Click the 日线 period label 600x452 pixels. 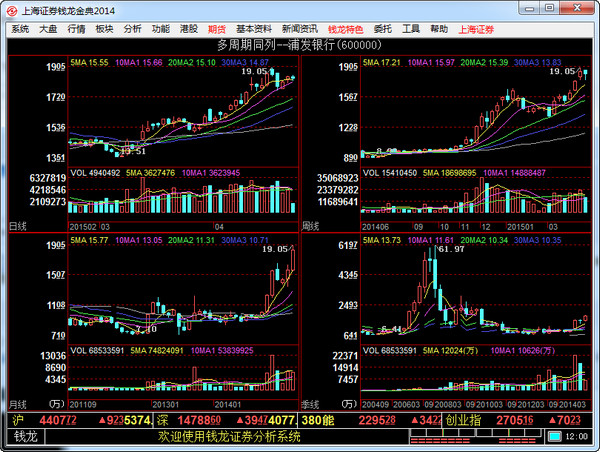coord(18,226)
